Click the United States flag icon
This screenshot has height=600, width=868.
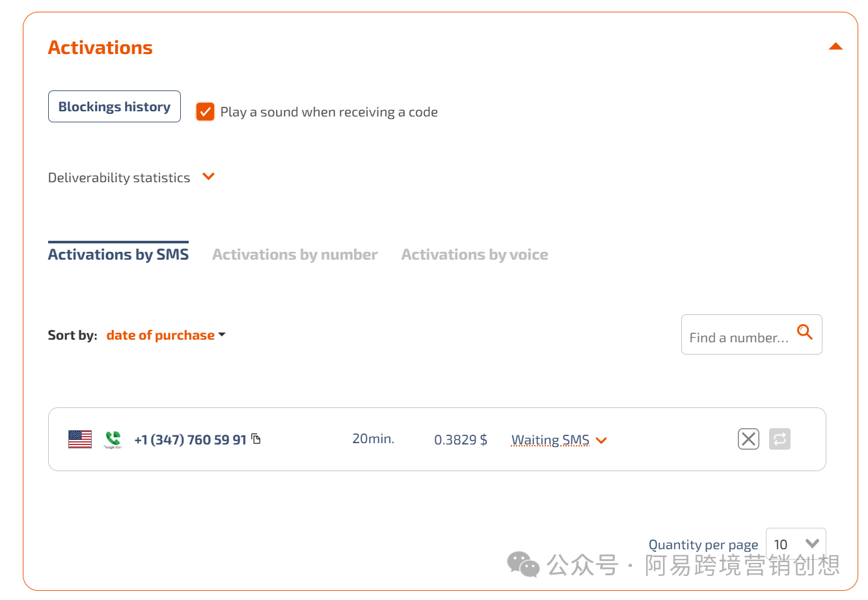click(80, 439)
